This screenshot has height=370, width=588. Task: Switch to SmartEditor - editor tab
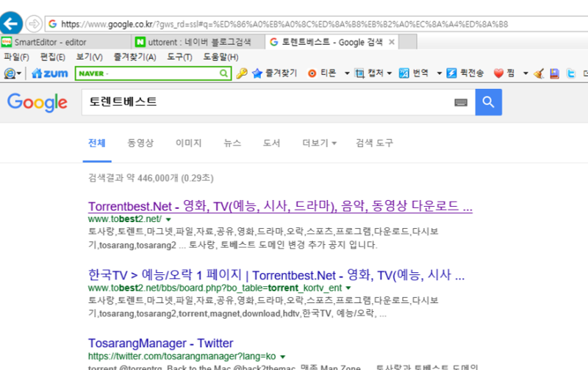click(65, 42)
